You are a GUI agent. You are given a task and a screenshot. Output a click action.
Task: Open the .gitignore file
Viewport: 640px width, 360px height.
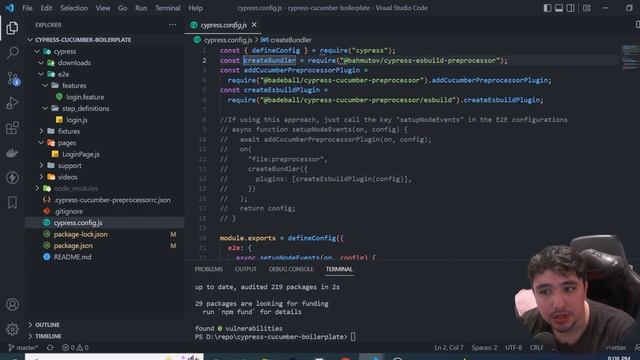[x=68, y=211]
